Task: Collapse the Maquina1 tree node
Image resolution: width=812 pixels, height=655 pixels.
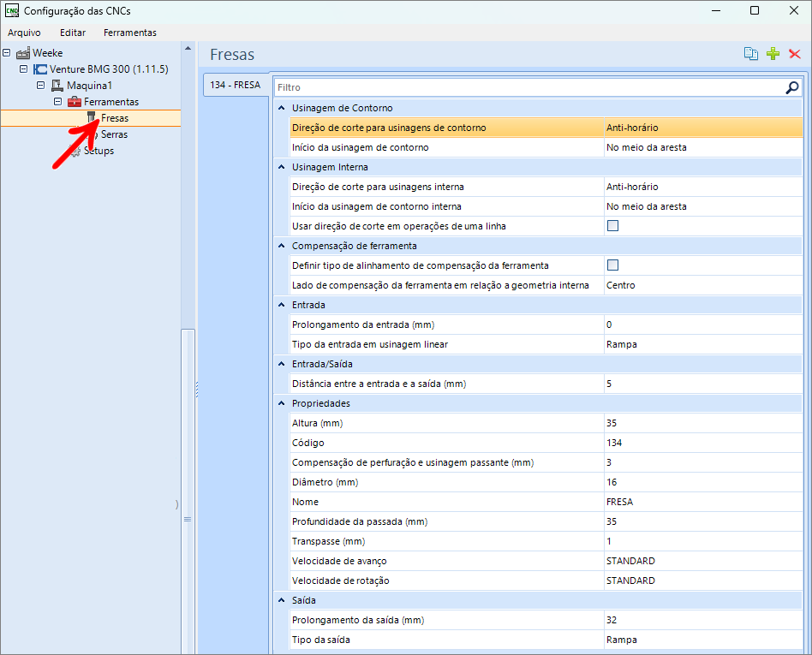Action: (40, 86)
